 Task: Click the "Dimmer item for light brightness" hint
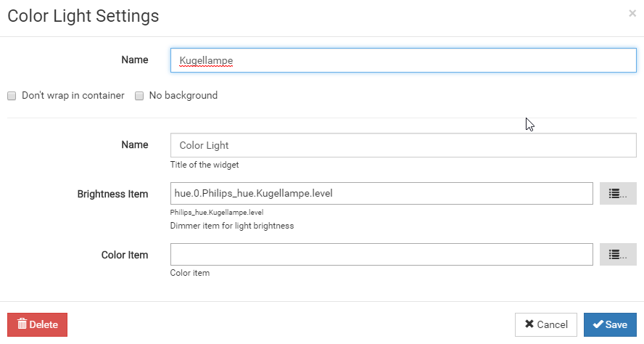(232, 226)
